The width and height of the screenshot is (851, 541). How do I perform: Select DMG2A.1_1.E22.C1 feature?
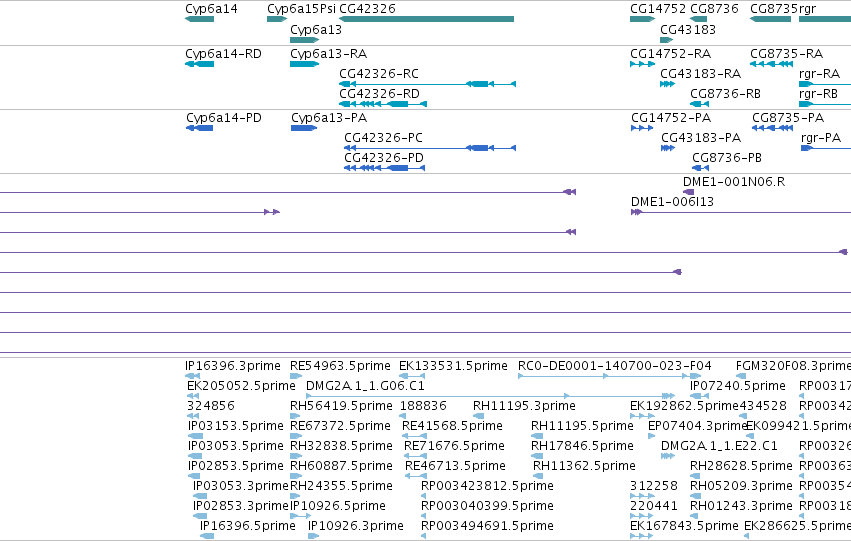pyautogui.click(x=719, y=446)
